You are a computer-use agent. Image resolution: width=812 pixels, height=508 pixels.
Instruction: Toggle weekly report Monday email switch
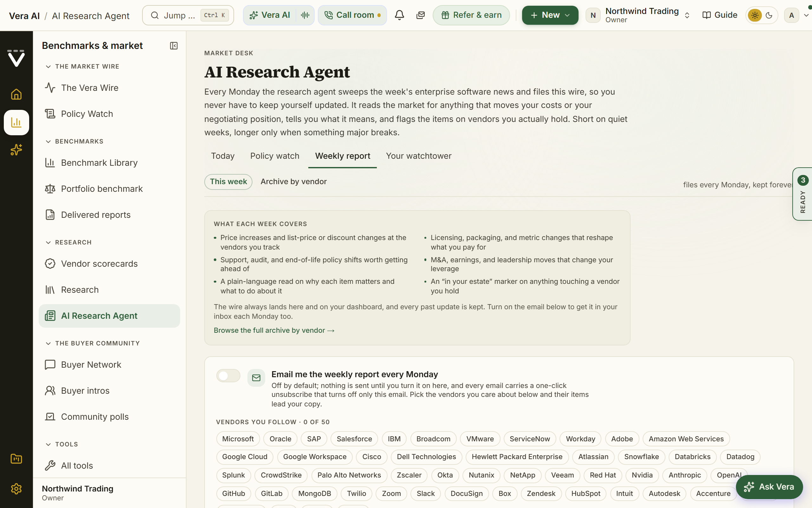point(228,376)
